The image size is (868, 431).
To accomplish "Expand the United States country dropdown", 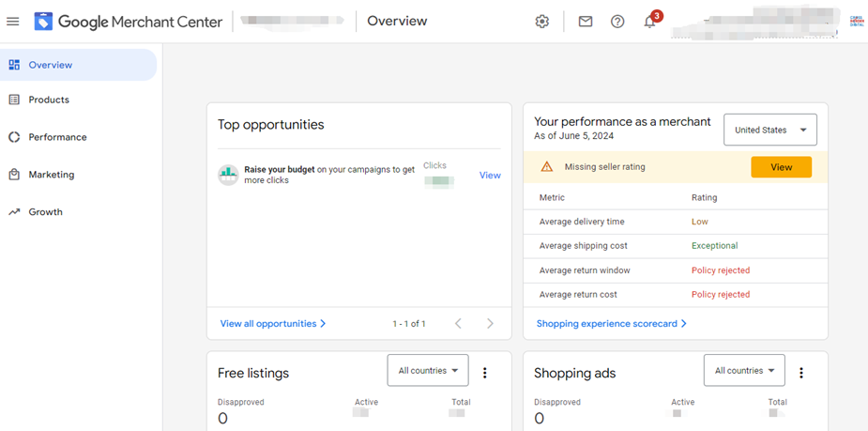I will click(x=769, y=130).
